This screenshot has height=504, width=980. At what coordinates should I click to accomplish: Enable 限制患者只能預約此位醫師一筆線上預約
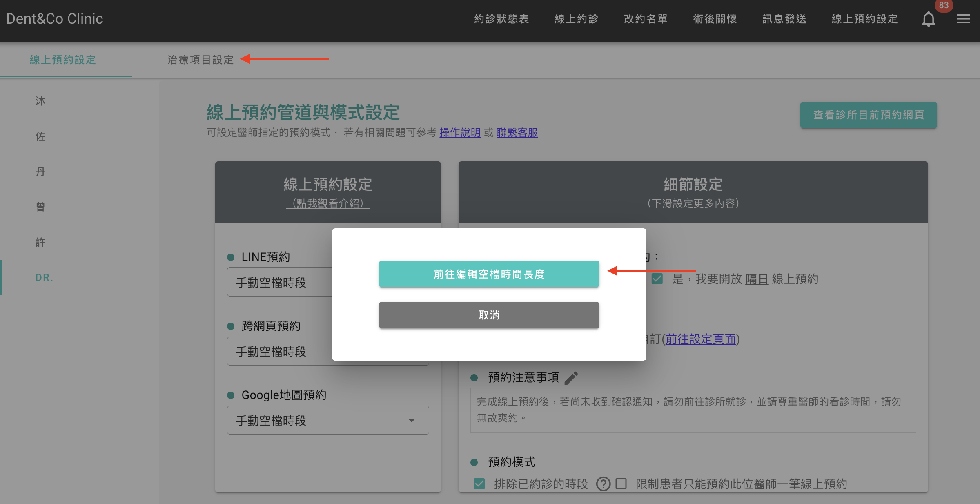621,484
